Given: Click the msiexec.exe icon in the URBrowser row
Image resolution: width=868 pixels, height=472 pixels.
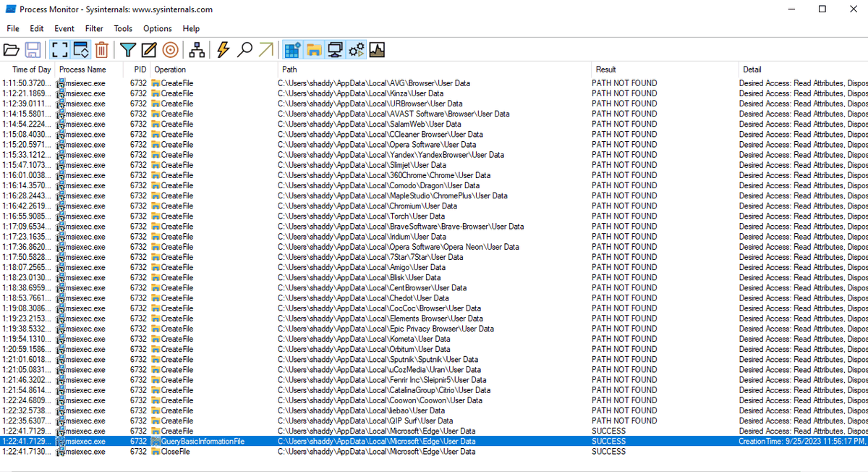Looking at the screenshot, I should (x=61, y=104).
